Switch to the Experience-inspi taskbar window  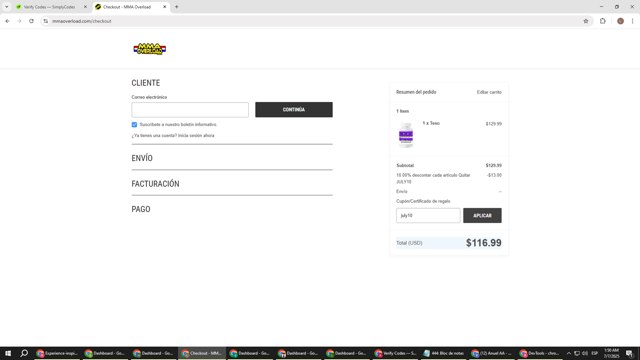click(x=57, y=353)
